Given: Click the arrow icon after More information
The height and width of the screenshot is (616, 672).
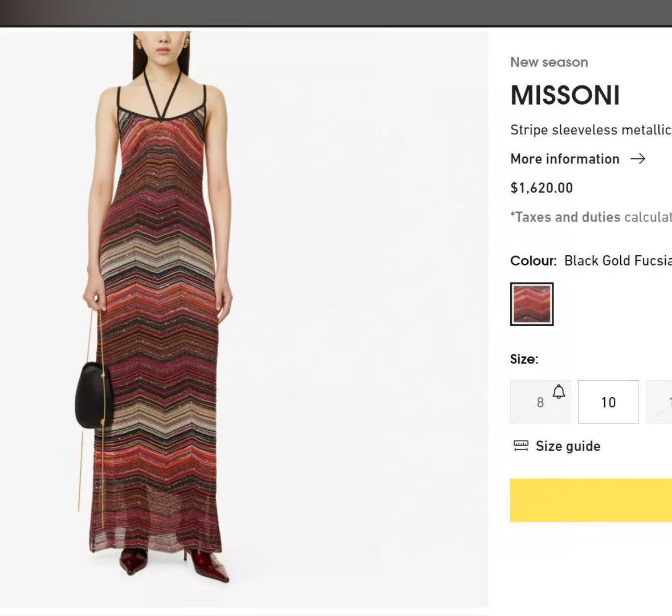Looking at the screenshot, I should 638,159.
